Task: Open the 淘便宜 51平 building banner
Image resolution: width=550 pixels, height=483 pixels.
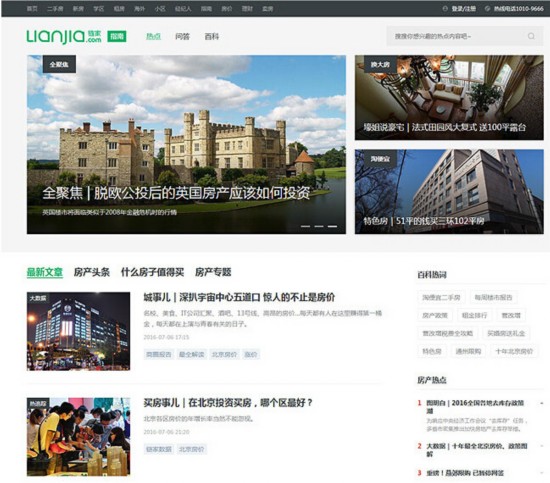Action: tap(449, 192)
